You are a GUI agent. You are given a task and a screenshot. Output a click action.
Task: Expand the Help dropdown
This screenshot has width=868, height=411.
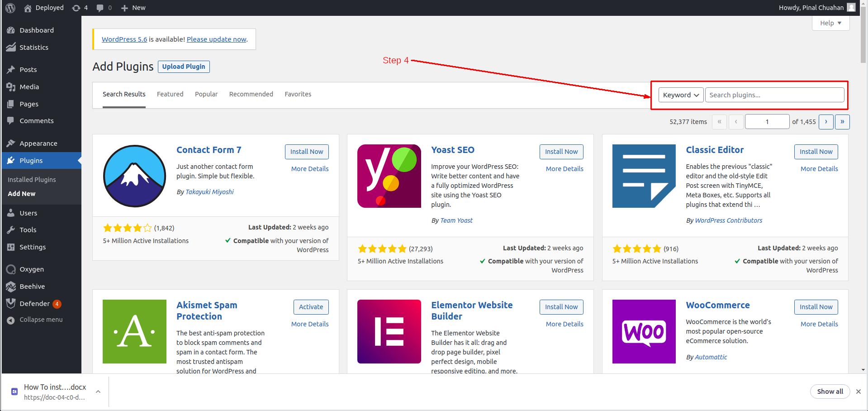830,23
